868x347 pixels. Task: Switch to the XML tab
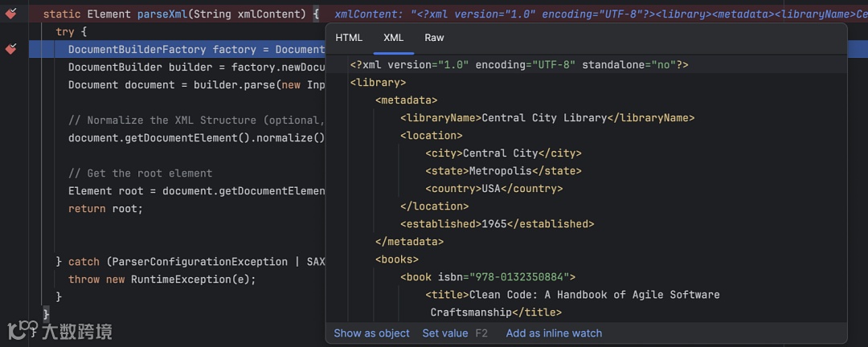point(394,38)
